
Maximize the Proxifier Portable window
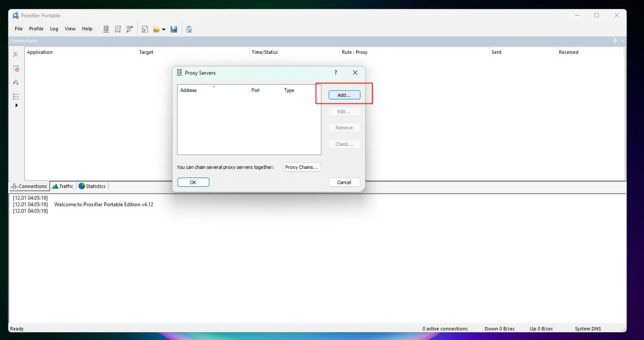pyautogui.click(x=597, y=16)
